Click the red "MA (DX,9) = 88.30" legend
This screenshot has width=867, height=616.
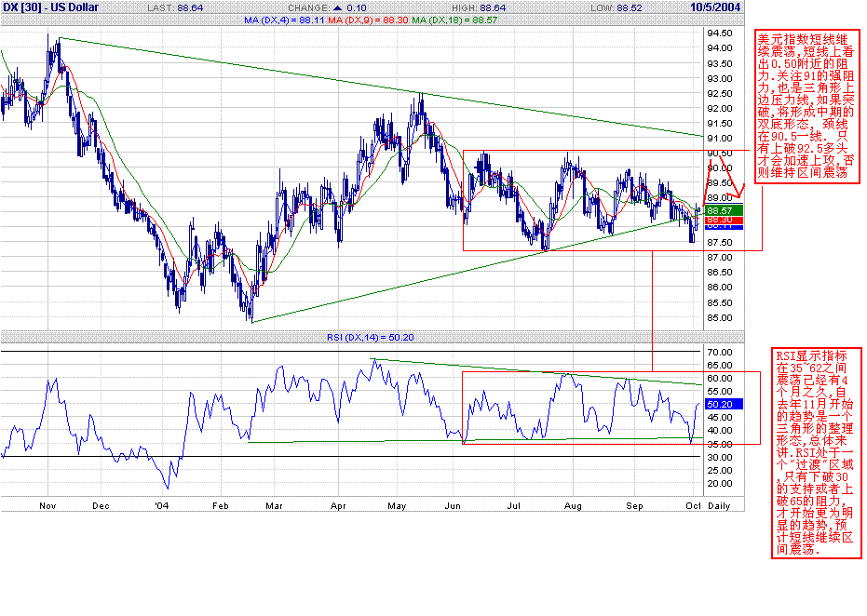click(x=368, y=20)
